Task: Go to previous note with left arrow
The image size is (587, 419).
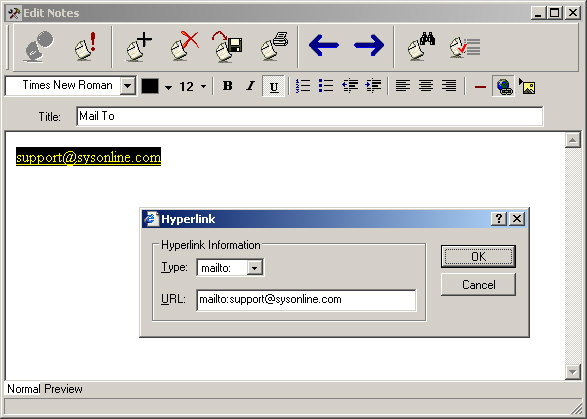Action: point(324,45)
